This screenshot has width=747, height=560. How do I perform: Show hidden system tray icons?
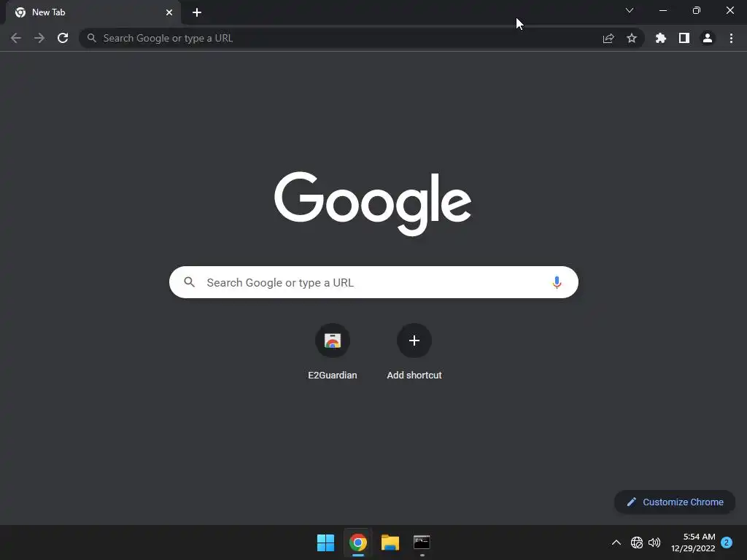coord(616,542)
